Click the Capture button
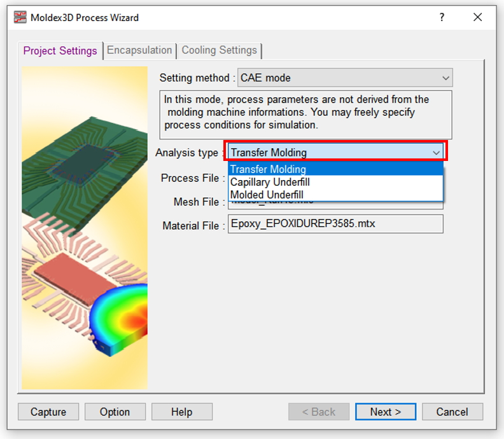This screenshot has width=504, height=439. 48,412
